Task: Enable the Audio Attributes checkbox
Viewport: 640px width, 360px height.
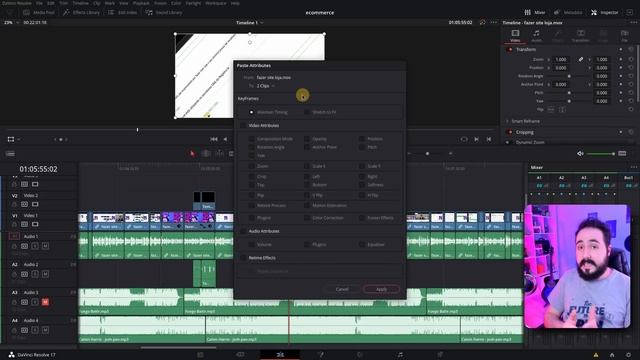Action: (243, 231)
